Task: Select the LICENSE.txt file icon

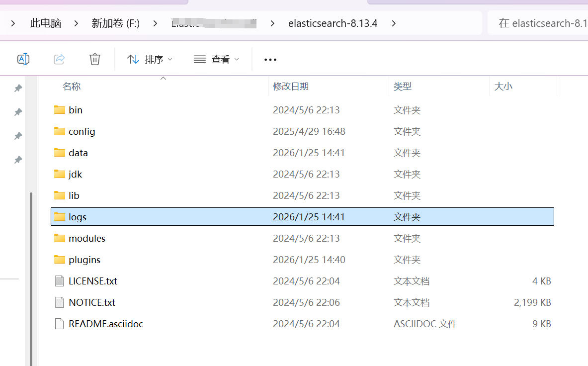Action: (59, 281)
